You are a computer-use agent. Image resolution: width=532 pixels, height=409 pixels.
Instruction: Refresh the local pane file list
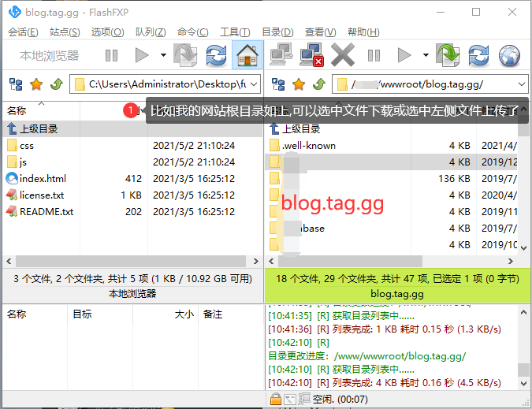(216, 56)
